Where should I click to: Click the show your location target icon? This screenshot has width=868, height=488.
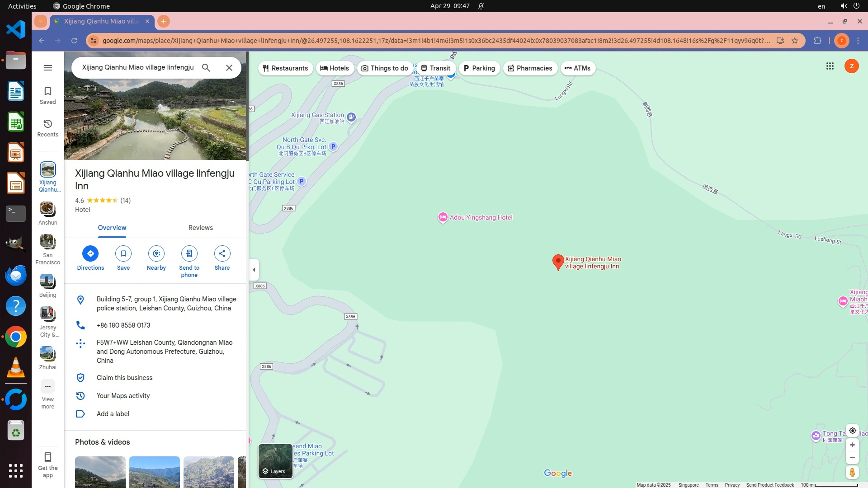click(852, 431)
